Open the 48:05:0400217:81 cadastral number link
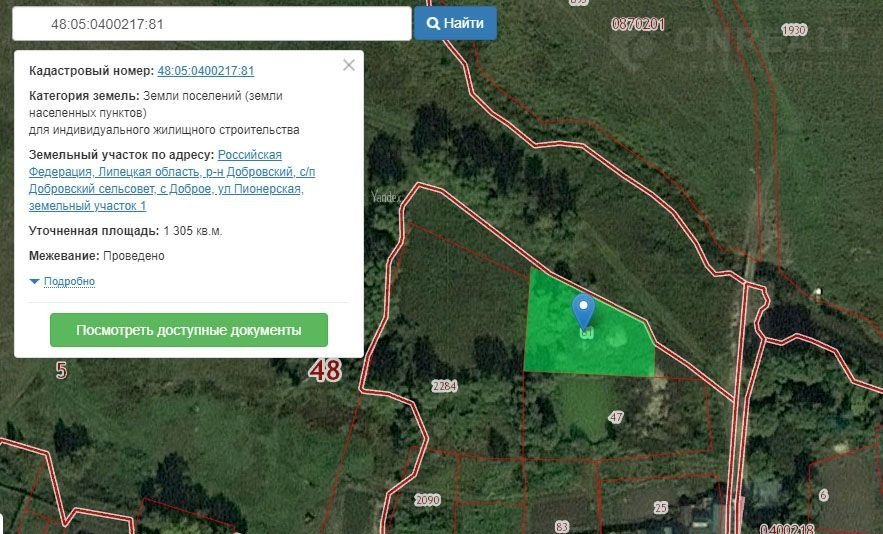This screenshot has width=883, height=534. click(205, 71)
